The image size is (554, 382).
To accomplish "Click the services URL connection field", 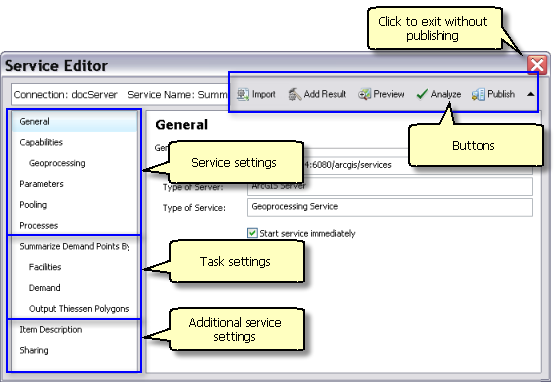I will click(390, 165).
